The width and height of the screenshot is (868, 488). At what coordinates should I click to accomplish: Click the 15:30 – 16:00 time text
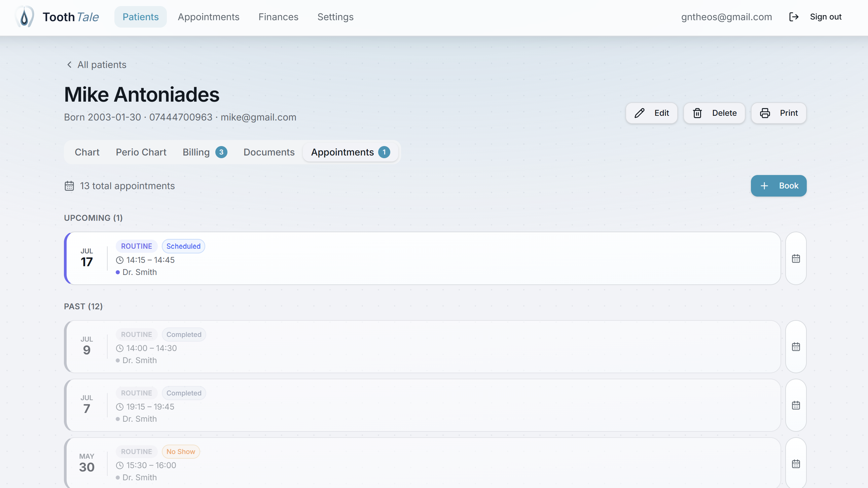point(151,465)
